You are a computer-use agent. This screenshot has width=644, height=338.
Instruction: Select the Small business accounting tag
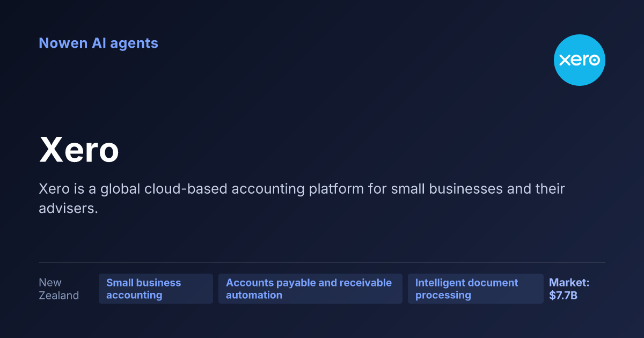point(156,289)
